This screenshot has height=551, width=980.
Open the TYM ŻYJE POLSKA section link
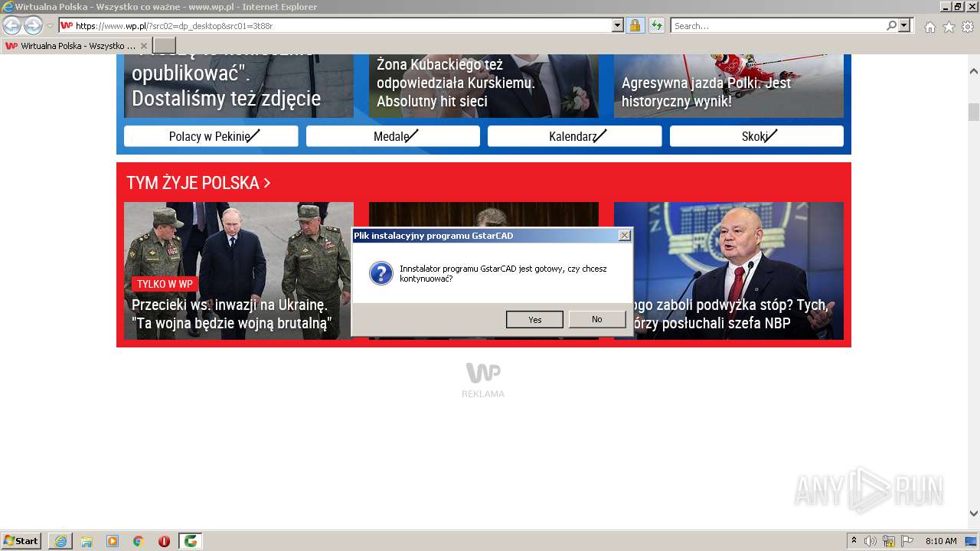198,183
